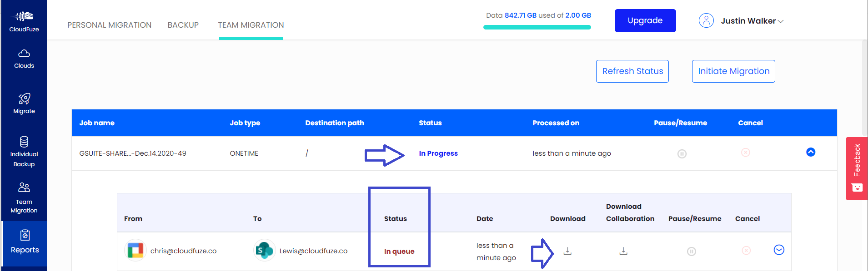Pause the GSUITE-SHARE migration job
Image resolution: width=868 pixels, height=271 pixels.
pos(682,154)
